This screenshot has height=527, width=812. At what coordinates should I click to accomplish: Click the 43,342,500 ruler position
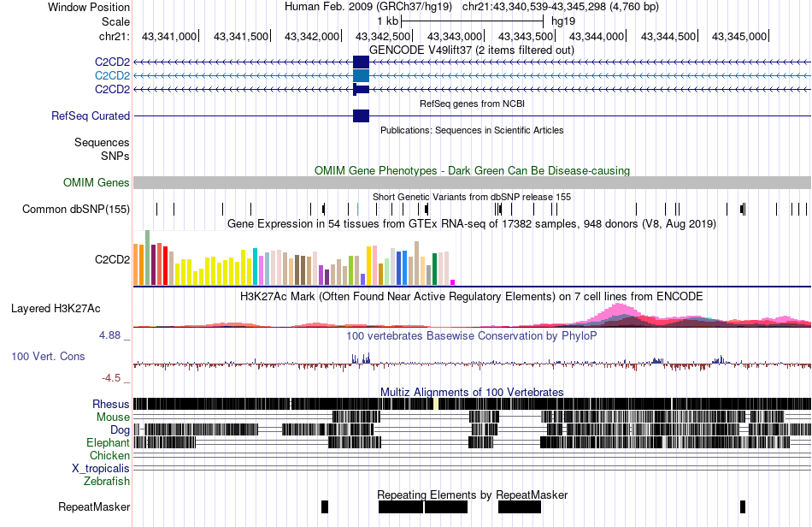click(383, 36)
